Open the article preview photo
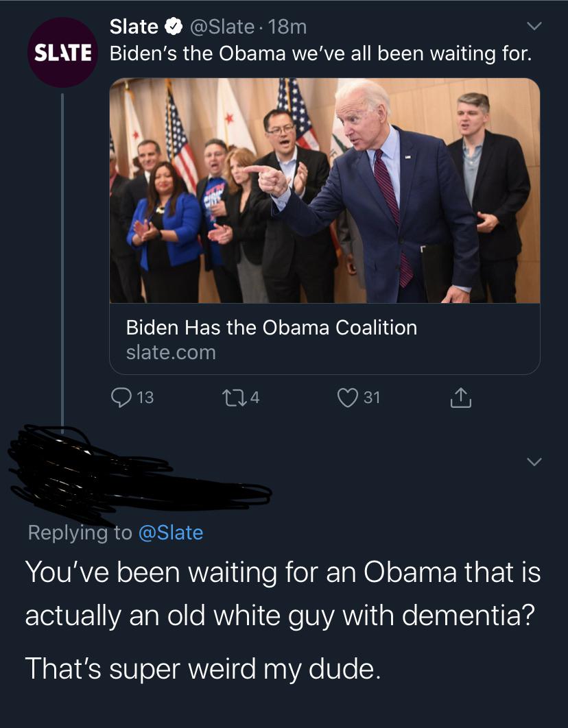The height and width of the screenshot is (728, 568). 324,191
